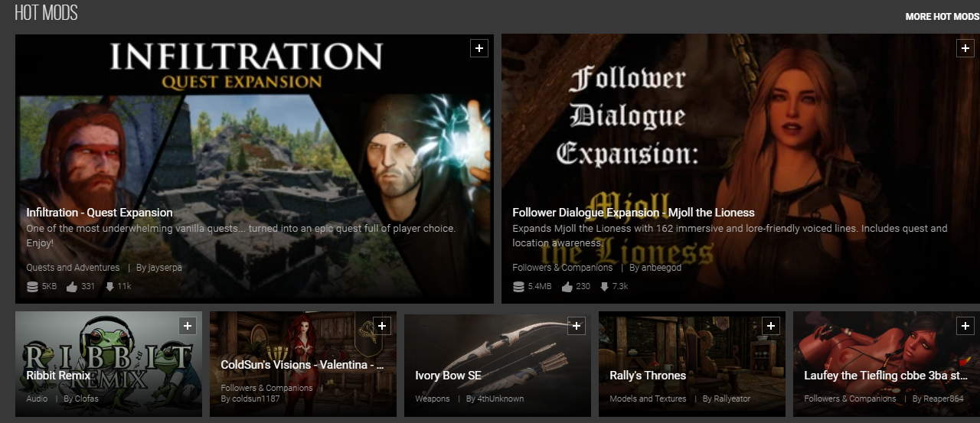Click the Infiltration description about underwhelming vanilla quests
The width and height of the screenshot is (980, 423).
[241, 236]
